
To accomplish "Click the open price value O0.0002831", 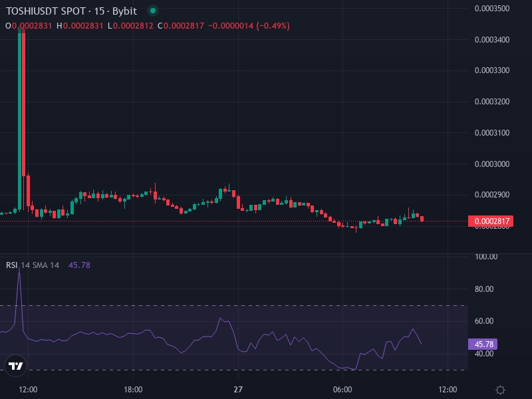I will pos(29,26).
